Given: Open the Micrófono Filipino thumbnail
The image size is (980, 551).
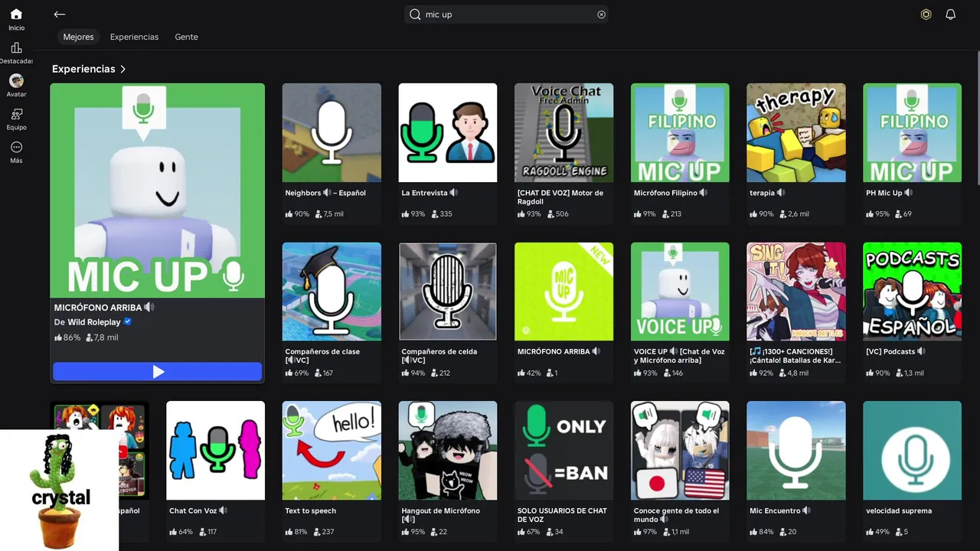Looking at the screenshot, I should coord(680,132).
